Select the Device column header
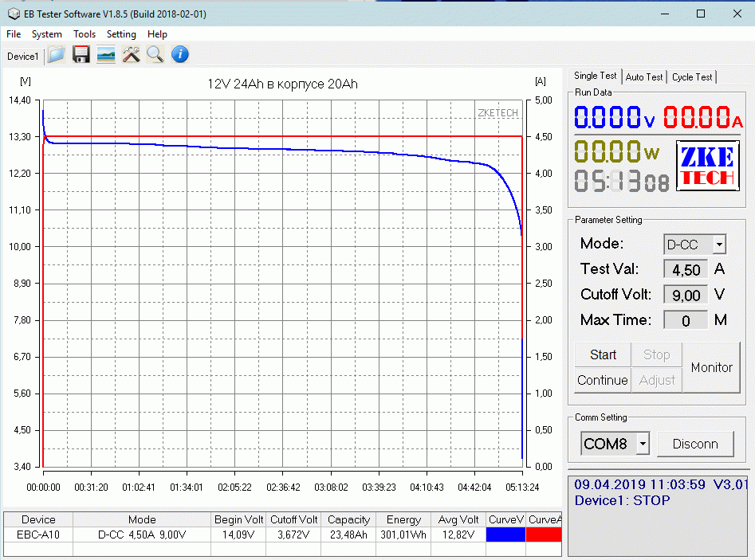 click(38, 519)
